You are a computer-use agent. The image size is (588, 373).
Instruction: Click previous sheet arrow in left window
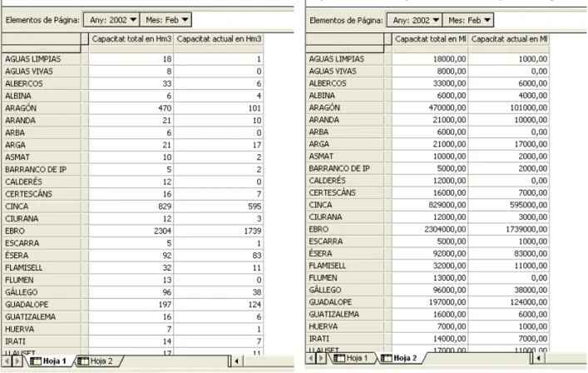[7, 361]
